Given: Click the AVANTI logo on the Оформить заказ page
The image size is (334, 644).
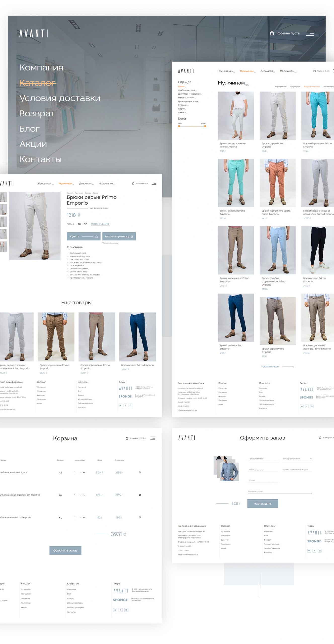Looking at the screenshot, I should [x=187, y=438].
